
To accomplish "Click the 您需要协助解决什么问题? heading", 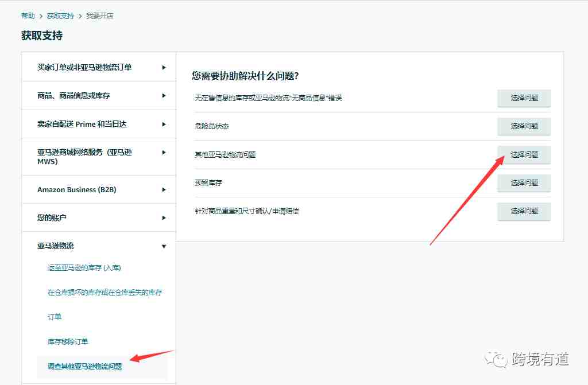I will coord(245,76).
